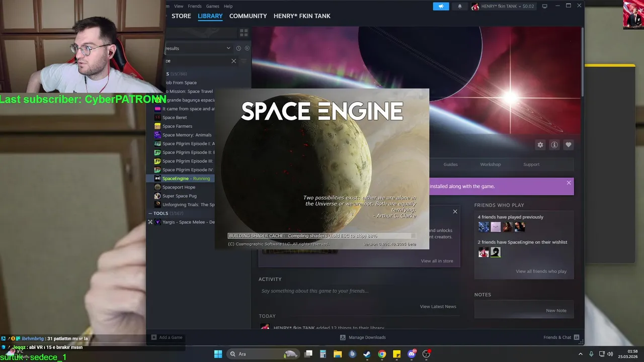Open the View menu
The image size is (644, 362).
click(179, 6)
